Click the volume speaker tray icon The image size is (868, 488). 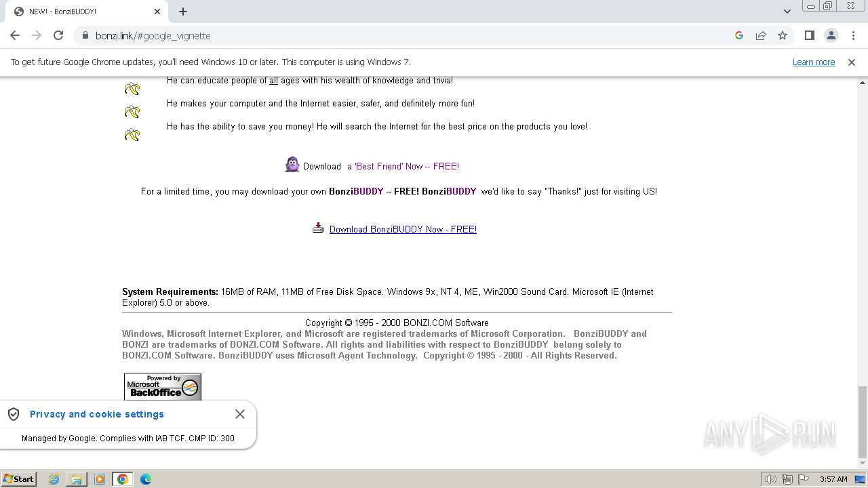click(x=771, y=479)
